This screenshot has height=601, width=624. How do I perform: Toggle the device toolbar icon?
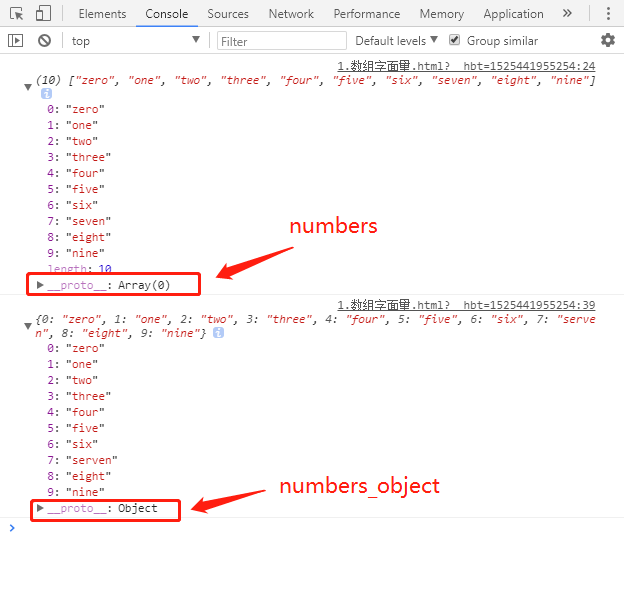tap(43, 14)
